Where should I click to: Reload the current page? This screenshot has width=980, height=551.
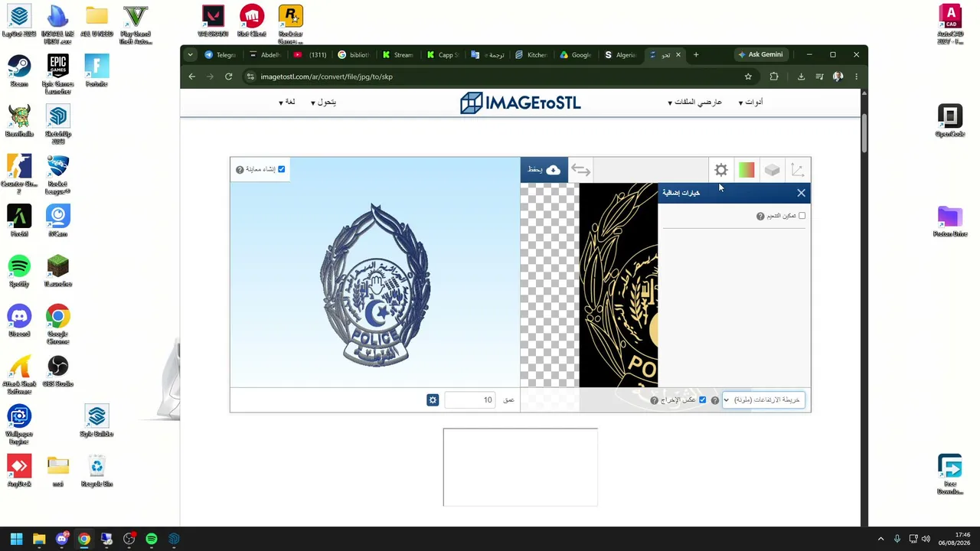click(x=228, y=77)
